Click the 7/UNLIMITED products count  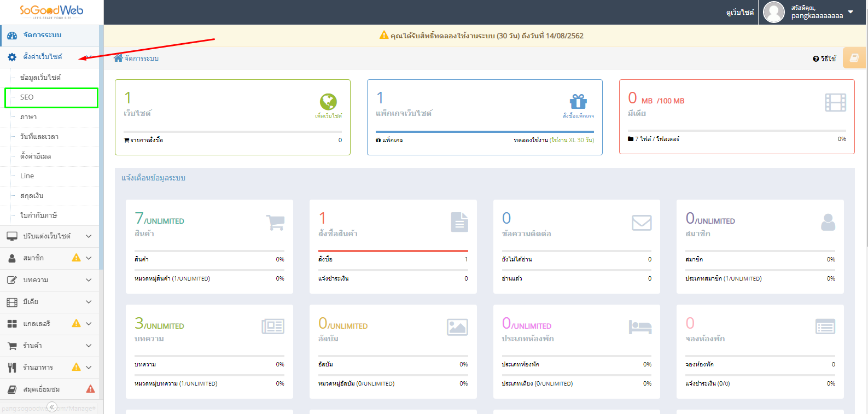[x=159, y=219]
